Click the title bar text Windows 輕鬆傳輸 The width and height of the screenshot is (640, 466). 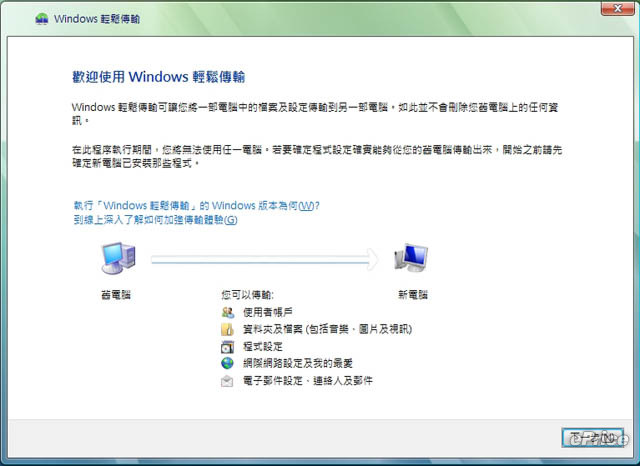point(97,19)
